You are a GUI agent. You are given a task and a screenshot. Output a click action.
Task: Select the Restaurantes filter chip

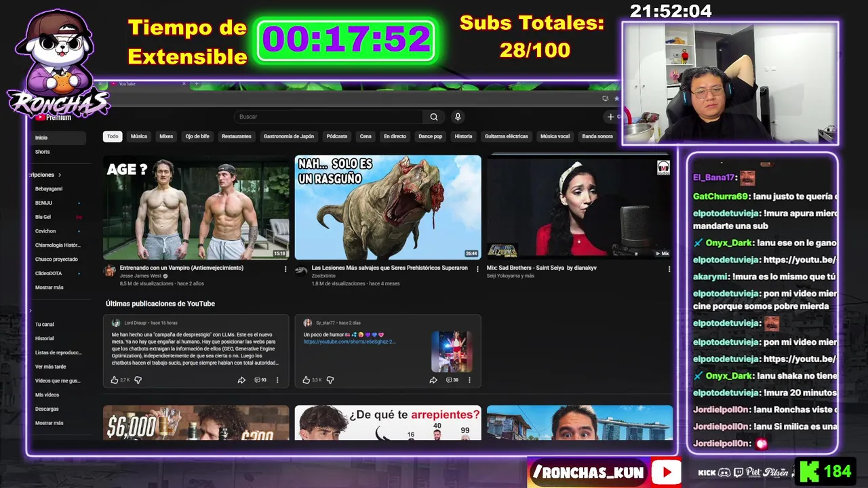(237, 136)
